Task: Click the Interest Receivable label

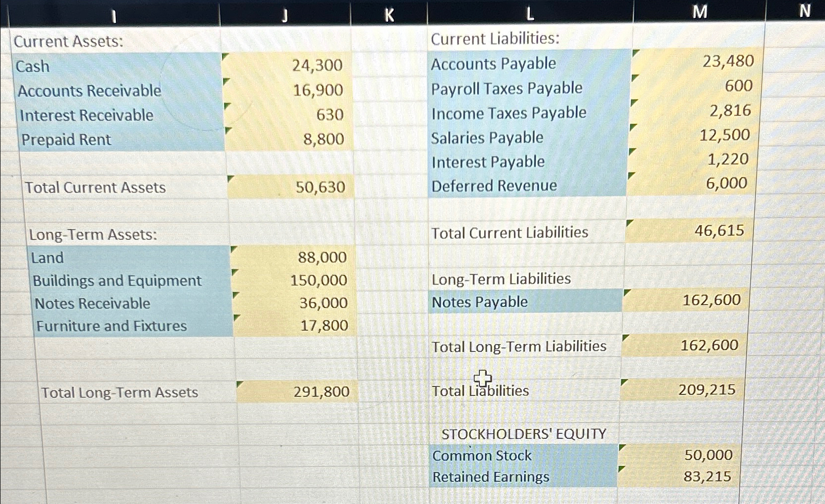Action: [121, 115]
